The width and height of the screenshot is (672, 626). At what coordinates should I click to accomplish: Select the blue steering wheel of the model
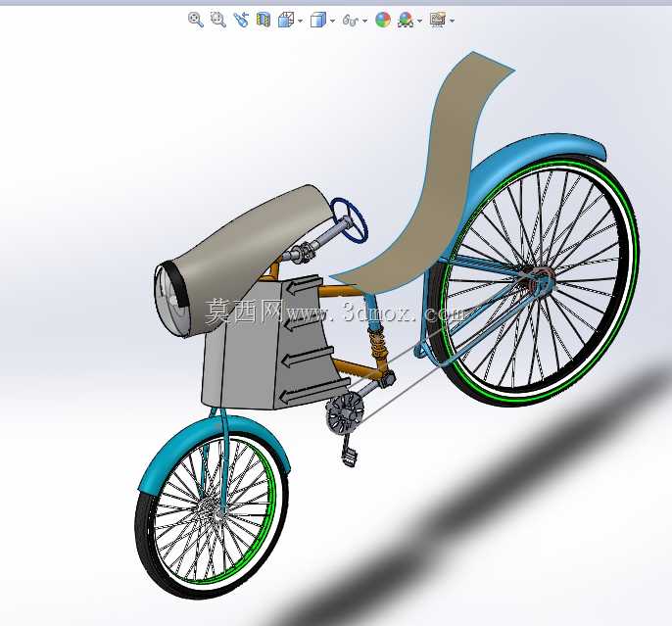(350, 220)
